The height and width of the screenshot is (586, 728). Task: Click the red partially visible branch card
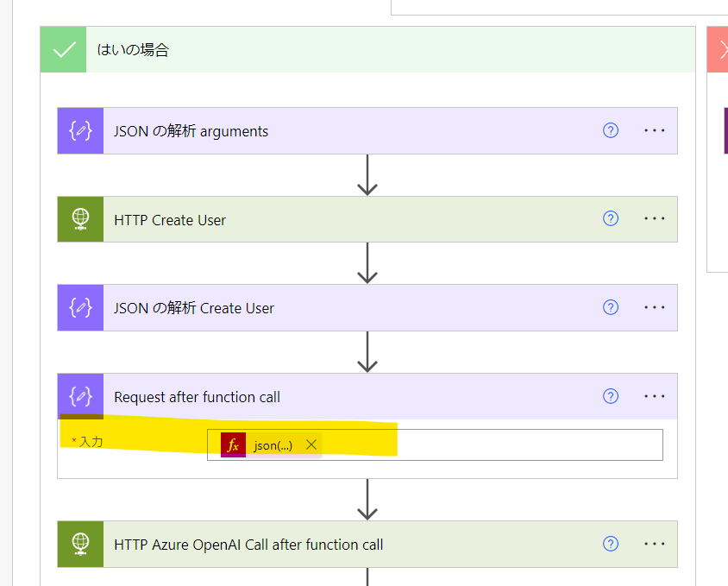719,49
